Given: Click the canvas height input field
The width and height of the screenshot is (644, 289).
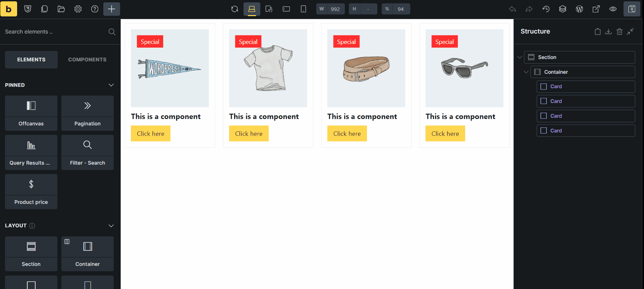Looking at the screenshot, I should pyautogui.click(x=368, y=9).
